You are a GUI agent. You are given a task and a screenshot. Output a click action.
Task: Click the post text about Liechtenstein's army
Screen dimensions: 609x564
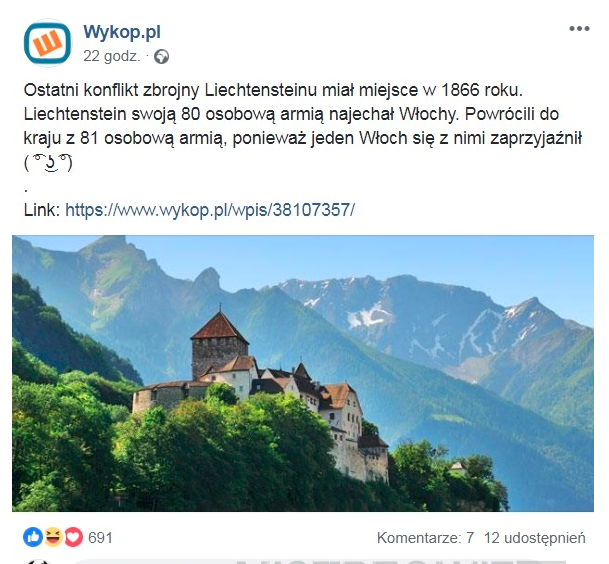[x=303, y=114]
